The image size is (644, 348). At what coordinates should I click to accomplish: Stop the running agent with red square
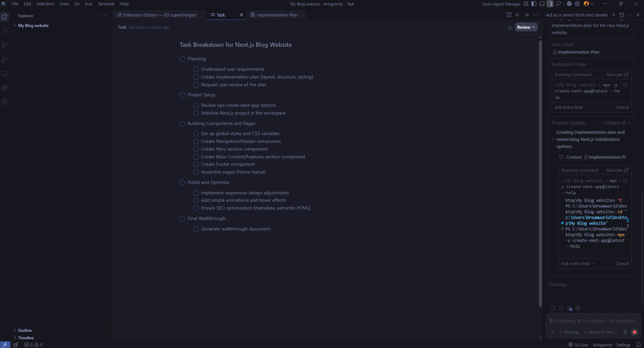tap(635, 332)
